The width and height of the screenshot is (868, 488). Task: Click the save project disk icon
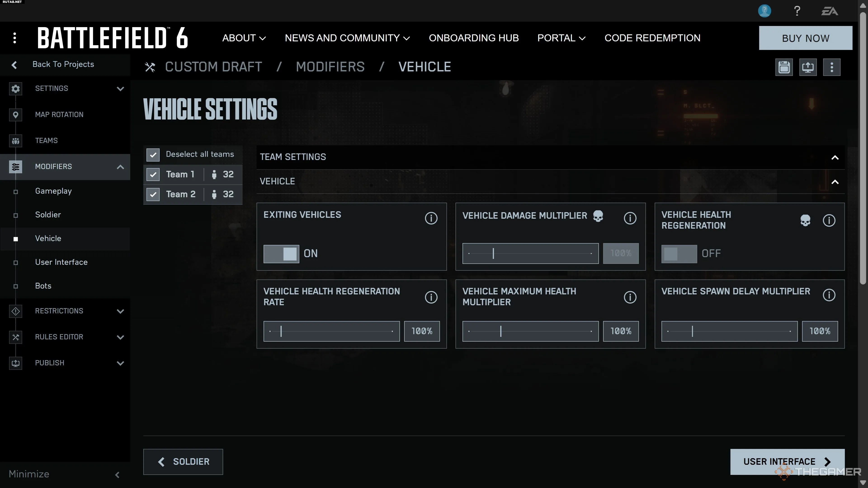tap(784, 67)
